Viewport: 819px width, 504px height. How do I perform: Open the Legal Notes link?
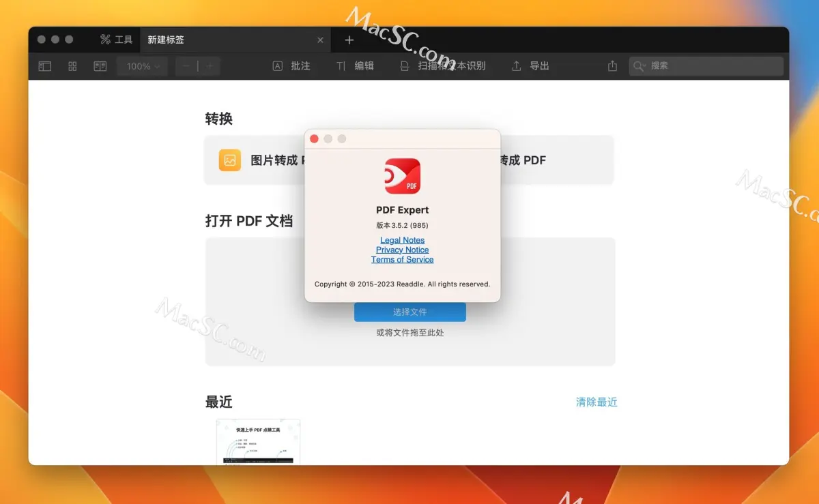[x=403, y=240]
